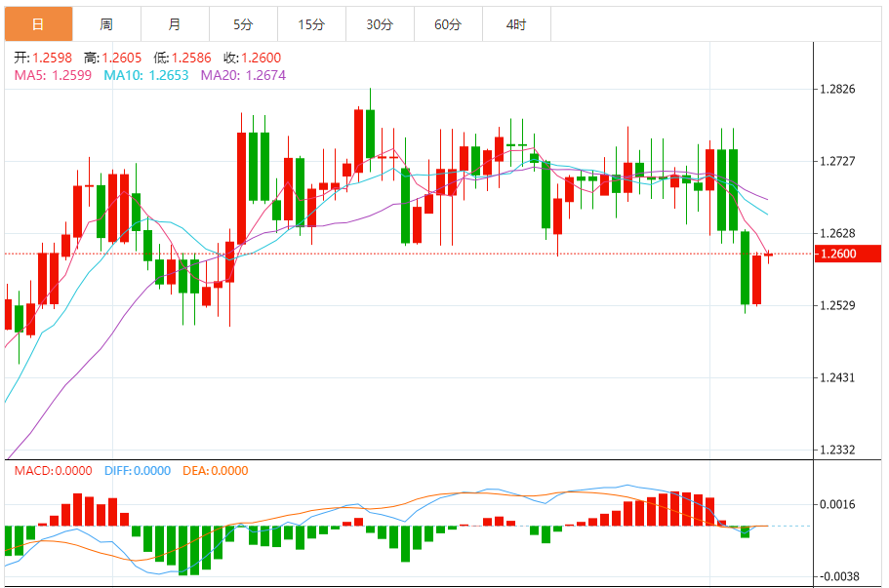Click the high price 高:1.2605
This screenshot has width=889, height=588.
pos(113,58)
